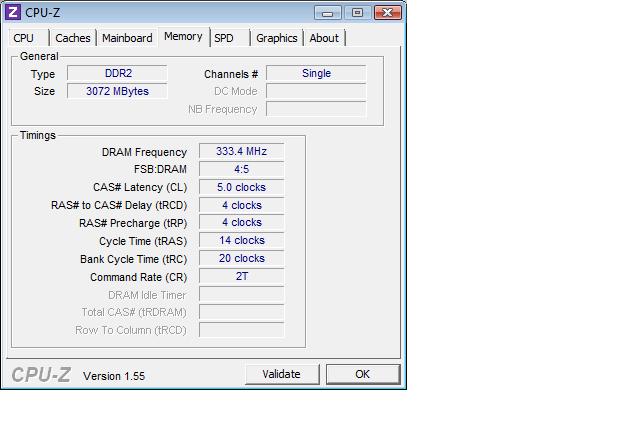Click the RAS# to CAS# Delay (tRCD) label
This screenshot has width=625, height=440.
click(x=119, y=205)
